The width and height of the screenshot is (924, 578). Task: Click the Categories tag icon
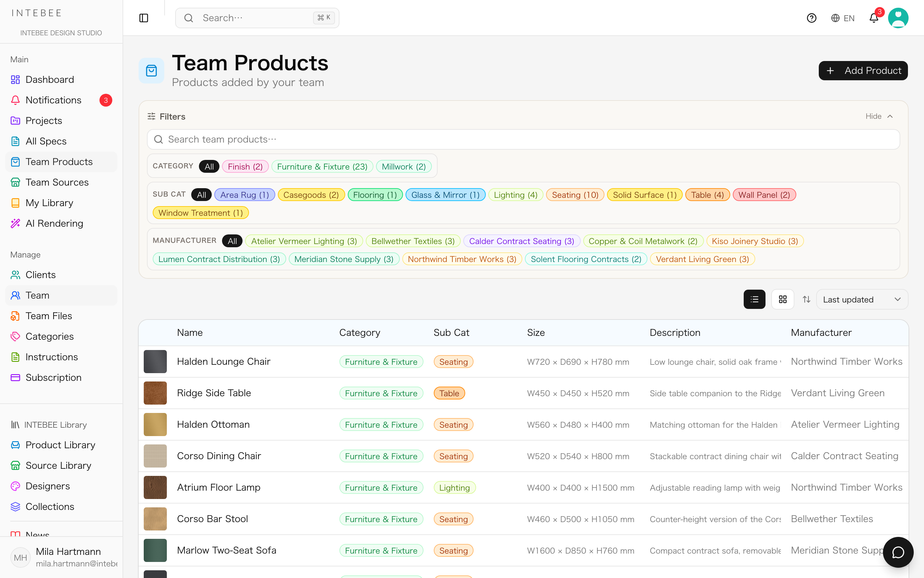coord(15,337)
